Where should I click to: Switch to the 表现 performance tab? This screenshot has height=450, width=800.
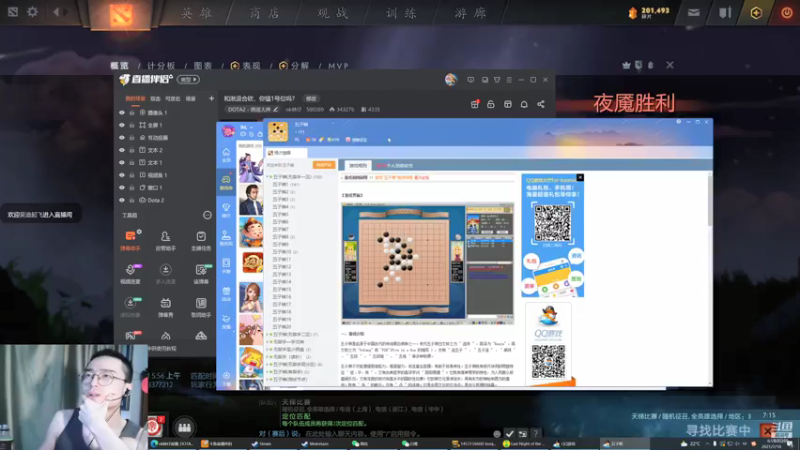point(246,65)
